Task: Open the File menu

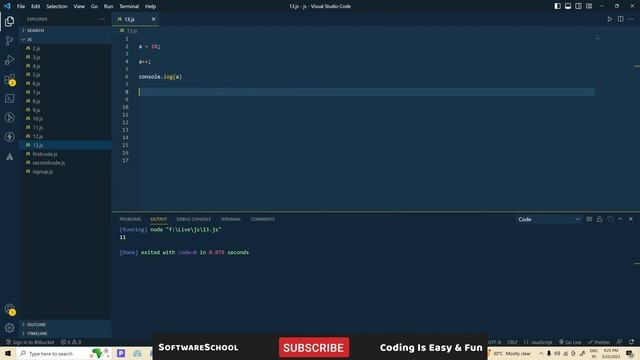Action: point(21,6)
